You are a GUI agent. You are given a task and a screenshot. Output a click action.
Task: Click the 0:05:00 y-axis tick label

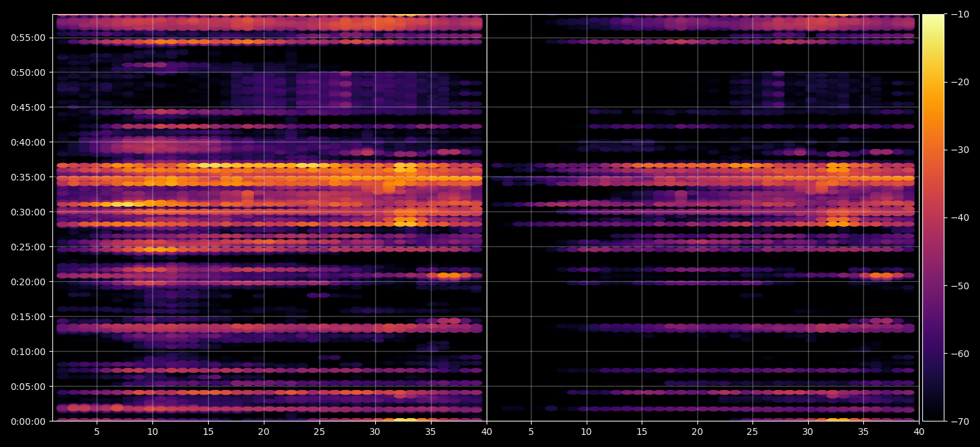pyautogui.click(x=28, y=386)
